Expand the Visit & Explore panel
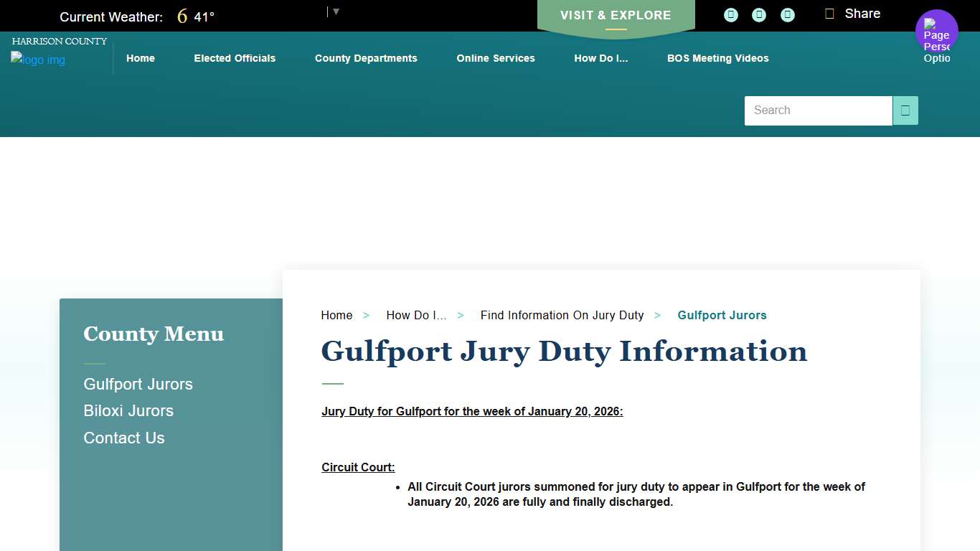Viewport: 980px width, 551px height. [x=616, y=16]
